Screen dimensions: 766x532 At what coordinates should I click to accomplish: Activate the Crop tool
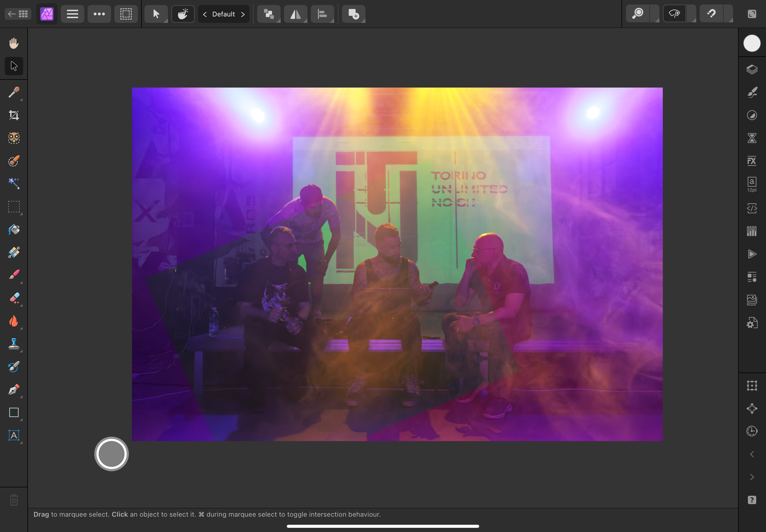tap(14, 115)
